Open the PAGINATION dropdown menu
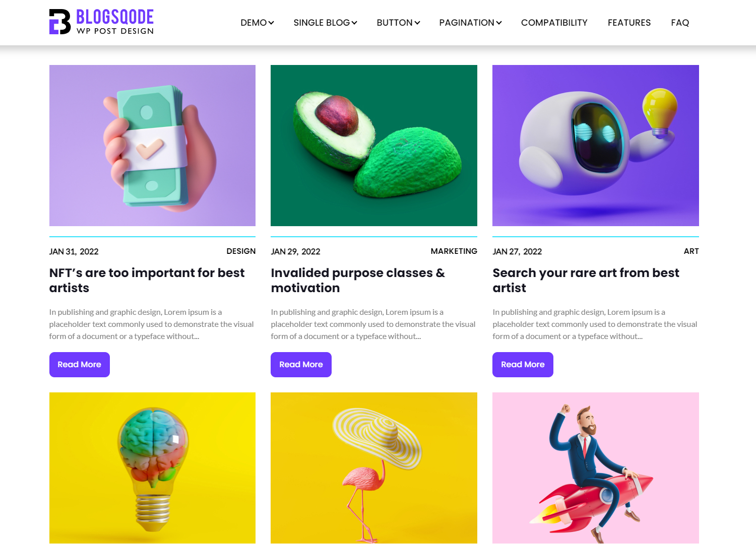Viewport: 756px width, 544px height. pyautogui.click(x=470, y=23)
